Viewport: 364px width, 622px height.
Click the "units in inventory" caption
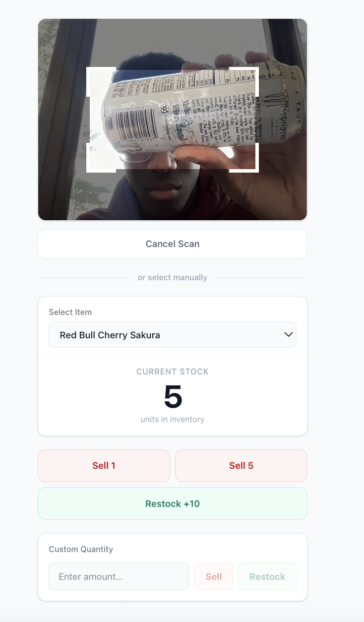(172, 419)
